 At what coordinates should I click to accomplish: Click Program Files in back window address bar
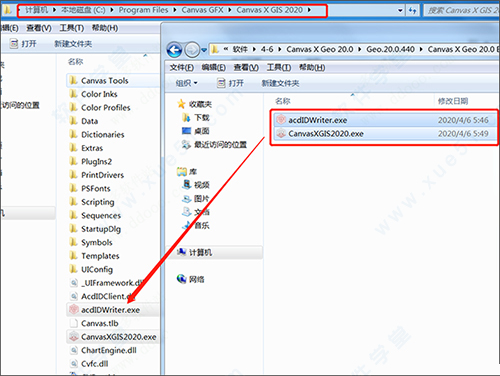coord(144,10)
